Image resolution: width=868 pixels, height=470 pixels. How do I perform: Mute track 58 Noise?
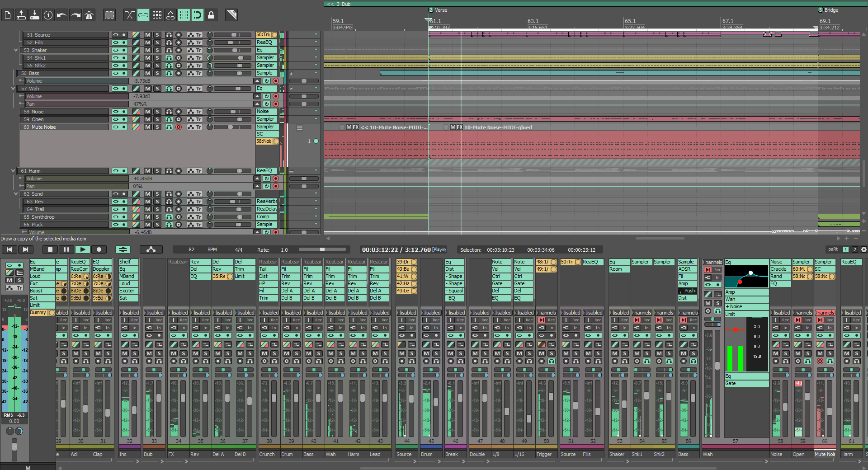pos(148,112)
